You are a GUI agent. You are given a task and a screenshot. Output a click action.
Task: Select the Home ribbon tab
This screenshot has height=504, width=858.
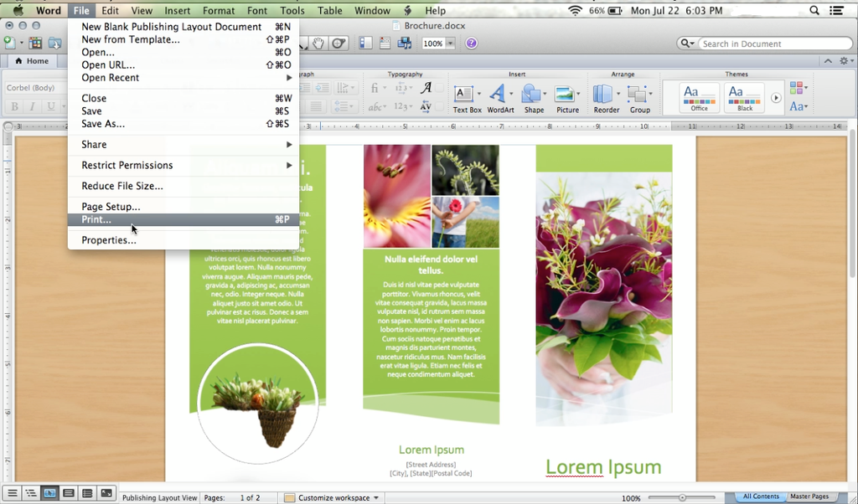pyautogui.click(x=33, y=60)
